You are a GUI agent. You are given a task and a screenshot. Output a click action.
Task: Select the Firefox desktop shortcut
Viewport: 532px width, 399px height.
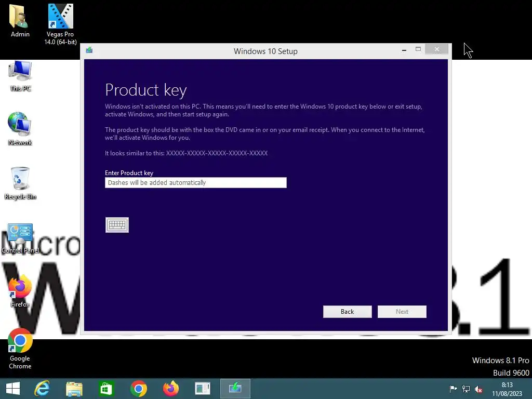click(20, 291)
